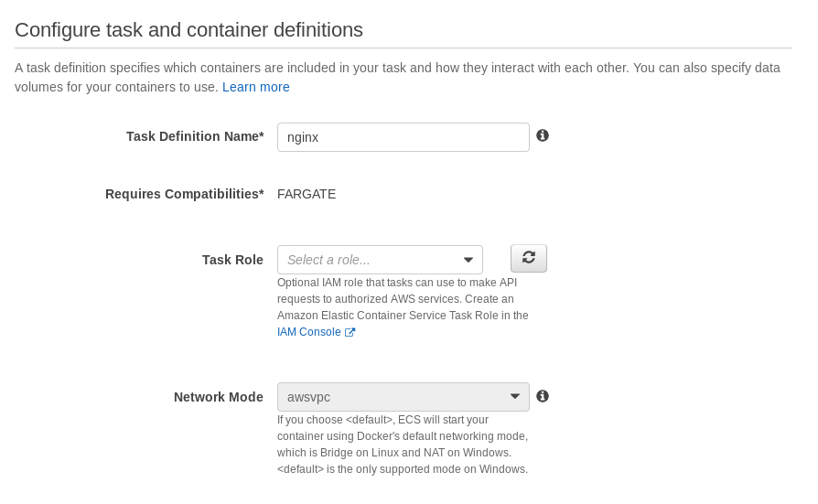Click the task definition description paragraph
Screen dimensions: 818x504
point(397,69)
